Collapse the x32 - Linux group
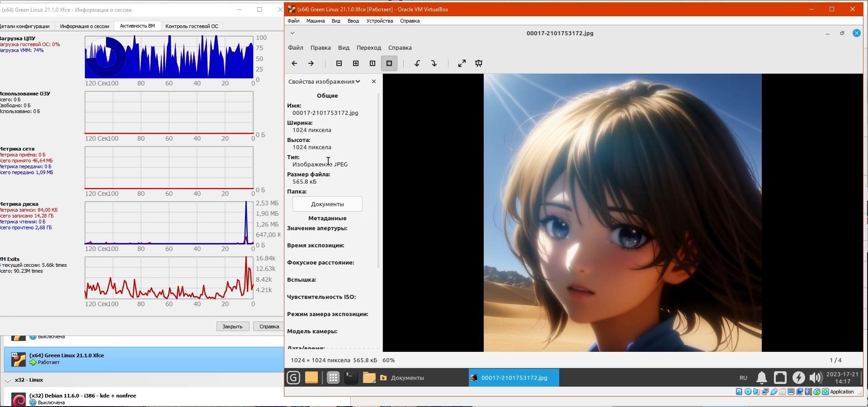Screen dimensions: 868x407 (x=8, y=380)
